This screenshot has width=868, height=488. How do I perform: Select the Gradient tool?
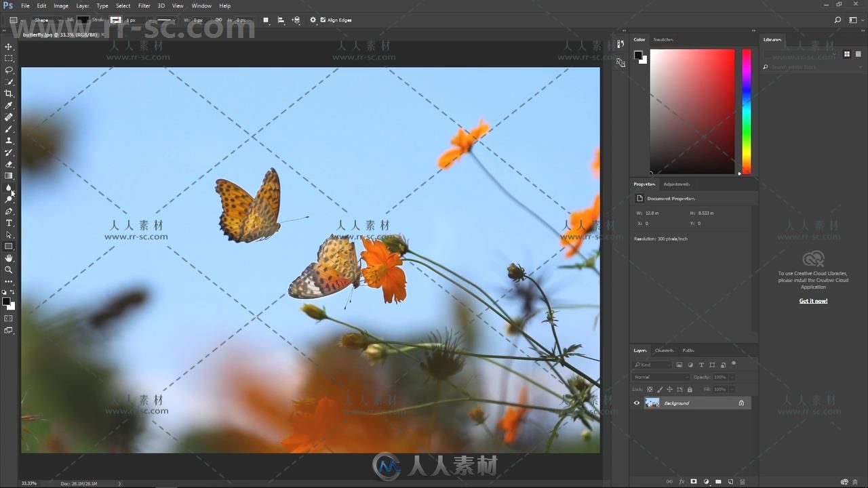click(x=9, y=176)
